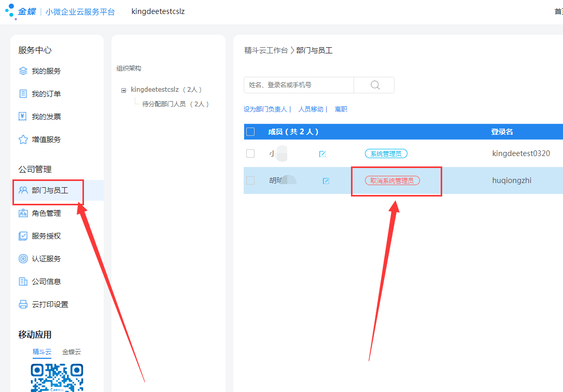Click the 登录名 column header
563x392 pixels.
[x=502, y=132]
